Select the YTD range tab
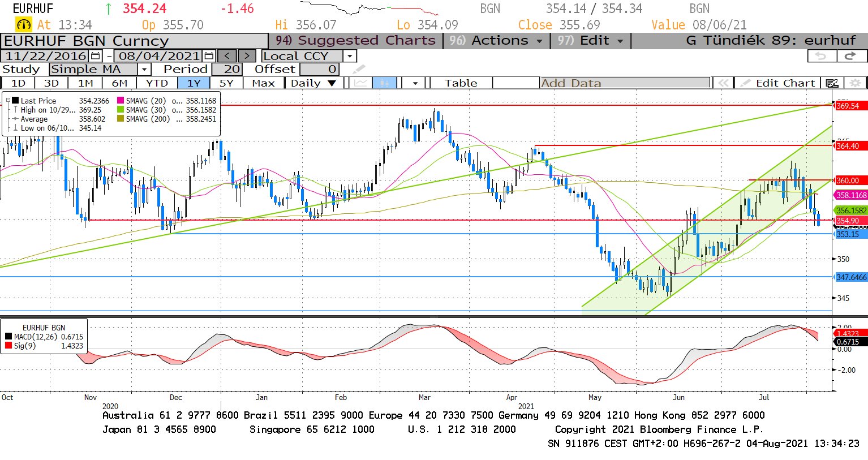Screen dimensions: 868x460 click(157, 83)
